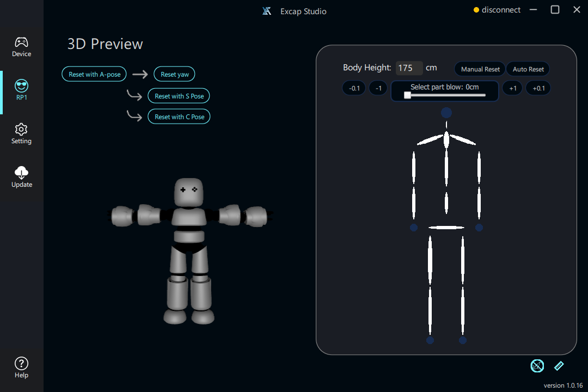Click the Select part blow slider handle
The height and width of the screenshot is (392, 588).
coord(407,95)
